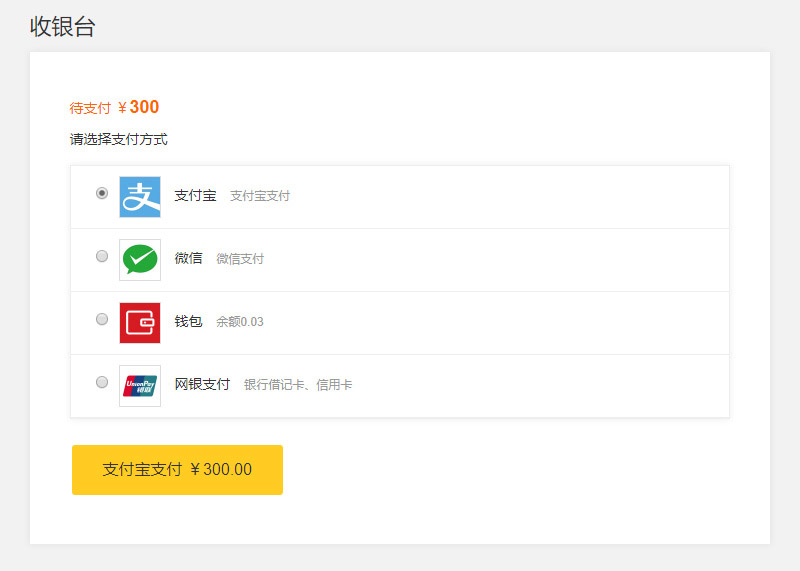
Task: Click the 银行借记卡、信用卡 description text
Action: pos(298,385)
